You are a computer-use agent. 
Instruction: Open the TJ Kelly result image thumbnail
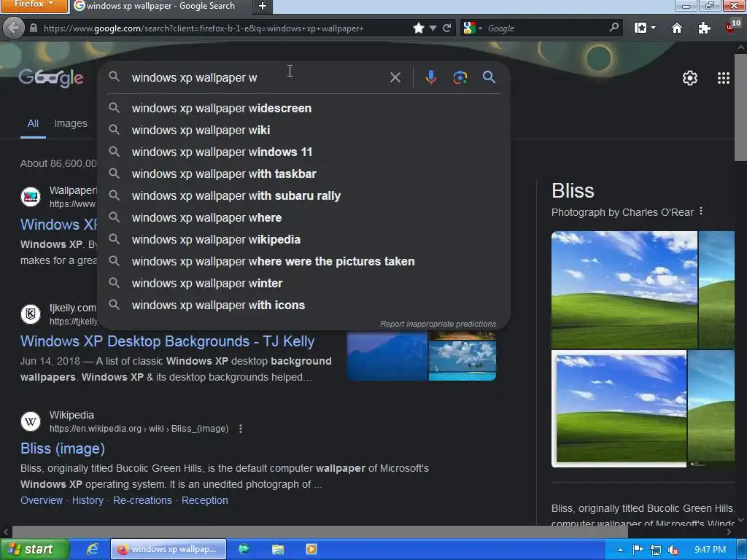(x=422, y=355)
